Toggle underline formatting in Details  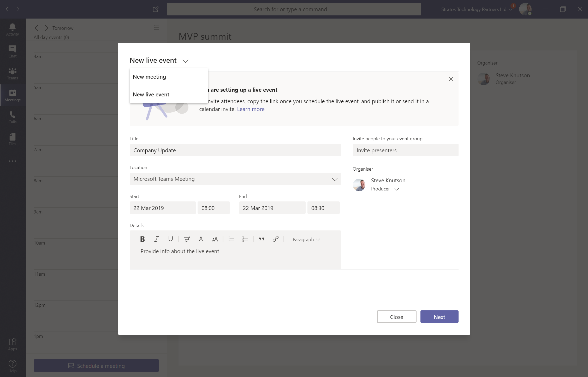pyautogui.click(x=171, y=239)
